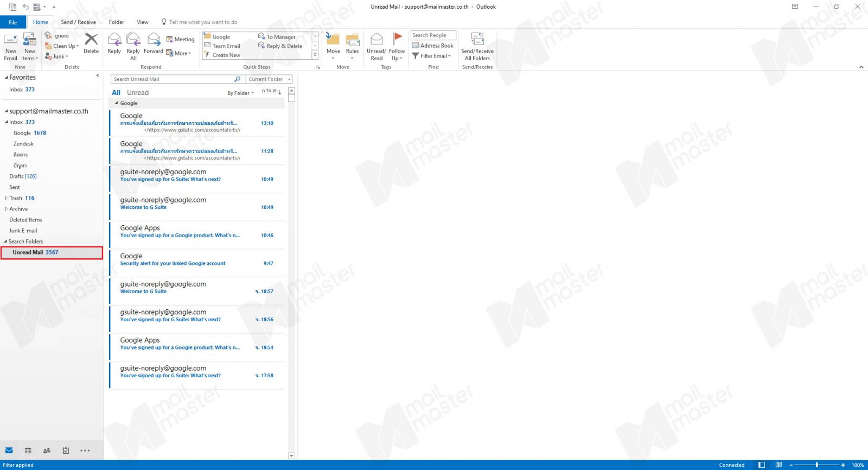Open Google Security alert message at 9:47
The image size is (868, 470).
pos(196,263)
